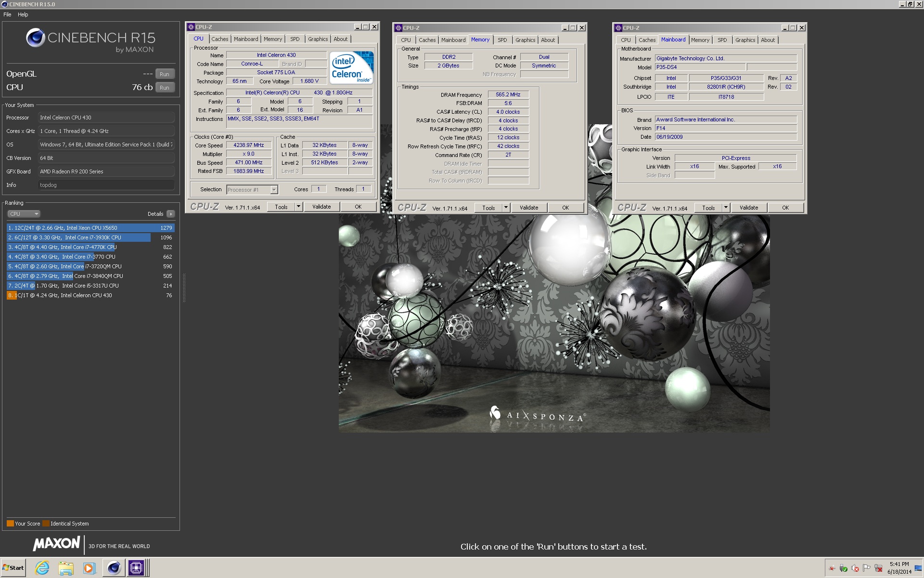The image size is (924, 578).
Task: Click OK in Memory CPU-Z window
Action: pos(565,208)
